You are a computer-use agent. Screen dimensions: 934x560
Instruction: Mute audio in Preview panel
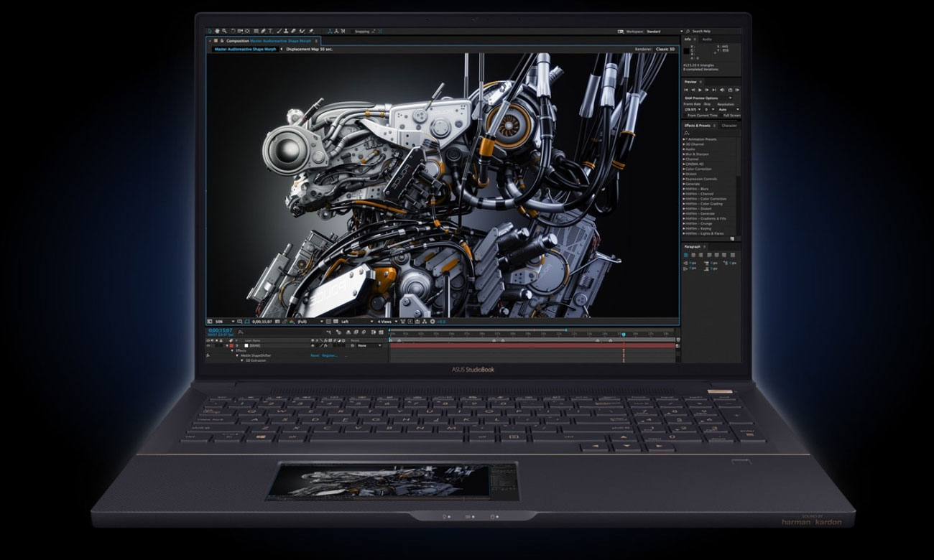tap(722, 90)
